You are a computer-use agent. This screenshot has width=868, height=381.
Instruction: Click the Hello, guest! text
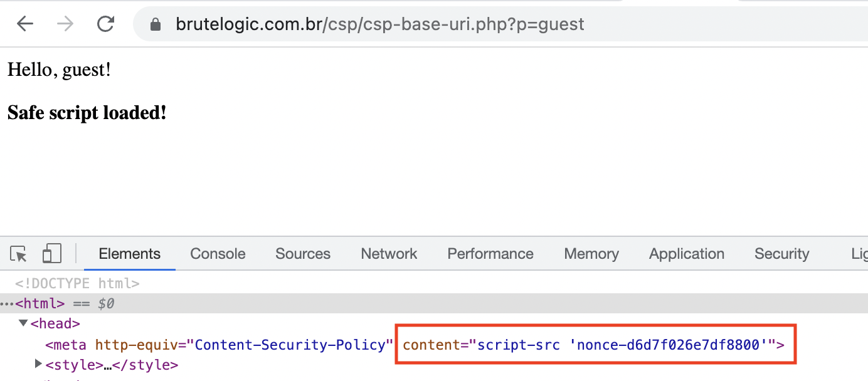point(59,70)
